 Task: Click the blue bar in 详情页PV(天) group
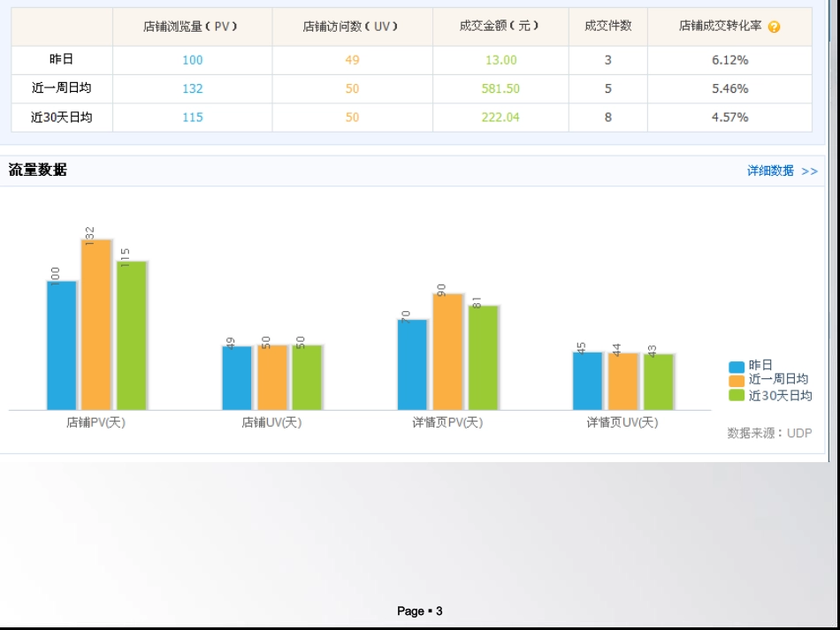point(412,364)
